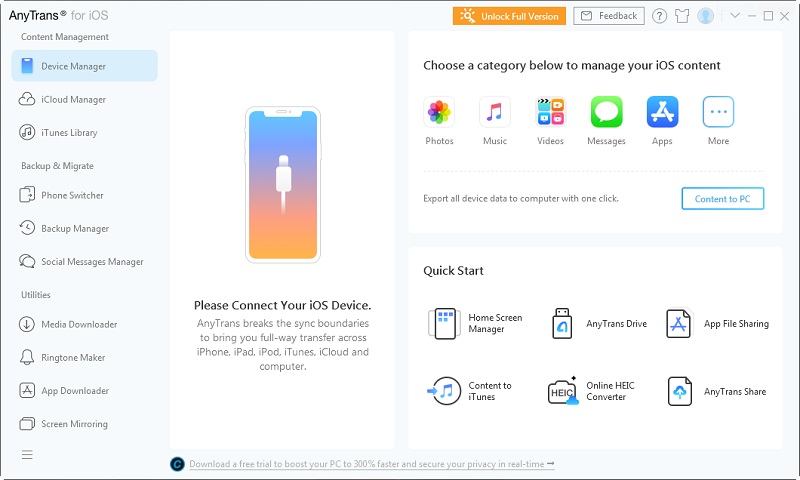The width and height of the screenshot is (800, 480).
Task: Start Content to iTunes transfer
Action: click(469, 391)
